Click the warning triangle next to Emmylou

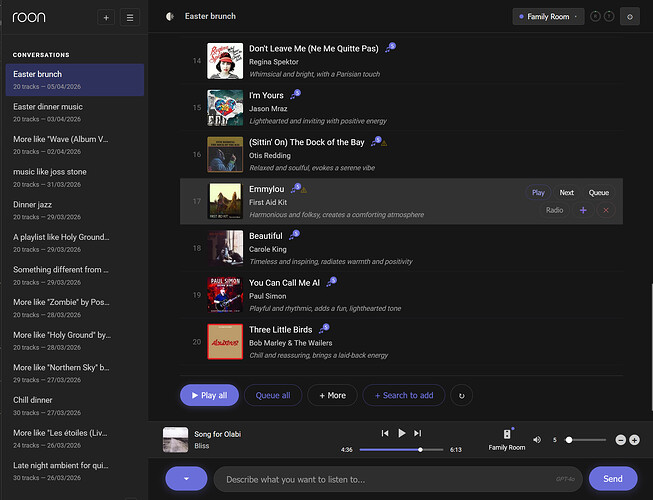tap(304, 190)
